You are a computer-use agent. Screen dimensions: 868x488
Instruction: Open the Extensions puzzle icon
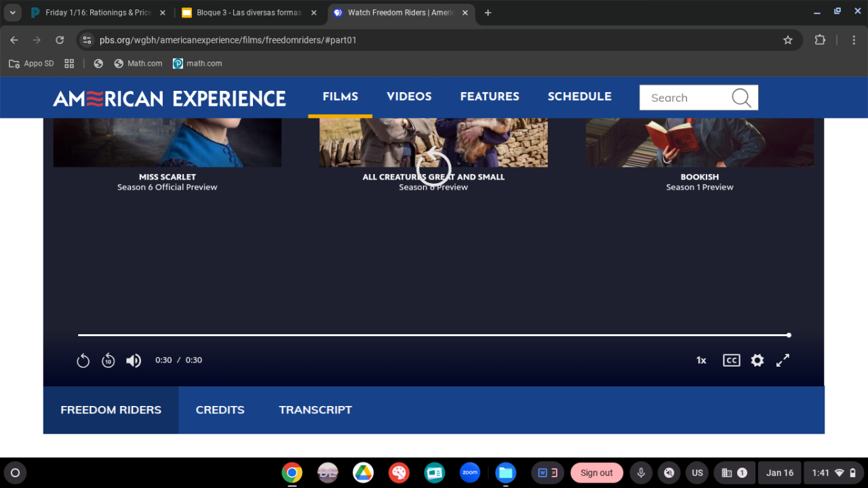pyautogui.click(x=820, y=40)
